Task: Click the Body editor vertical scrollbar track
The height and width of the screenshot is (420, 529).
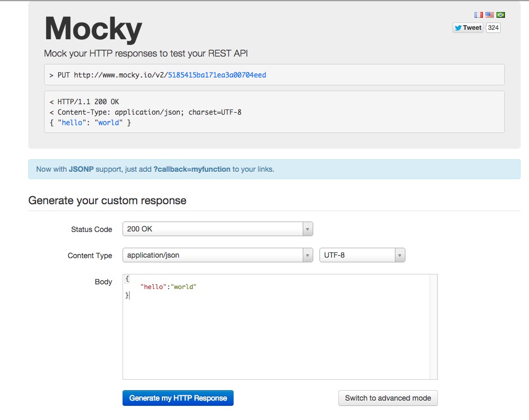Action: click(x=434, y=327)
